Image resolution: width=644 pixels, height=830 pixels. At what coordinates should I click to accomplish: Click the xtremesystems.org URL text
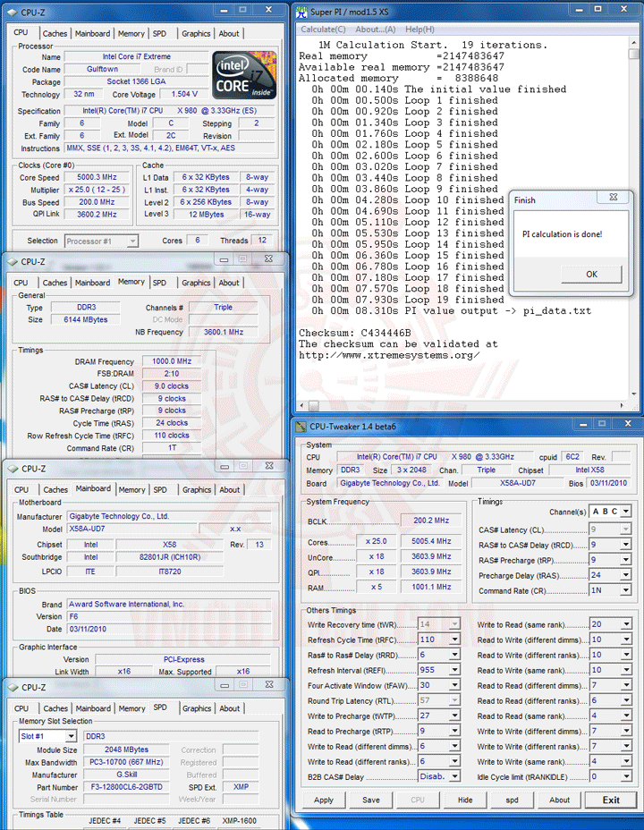(x=389, y=355)
